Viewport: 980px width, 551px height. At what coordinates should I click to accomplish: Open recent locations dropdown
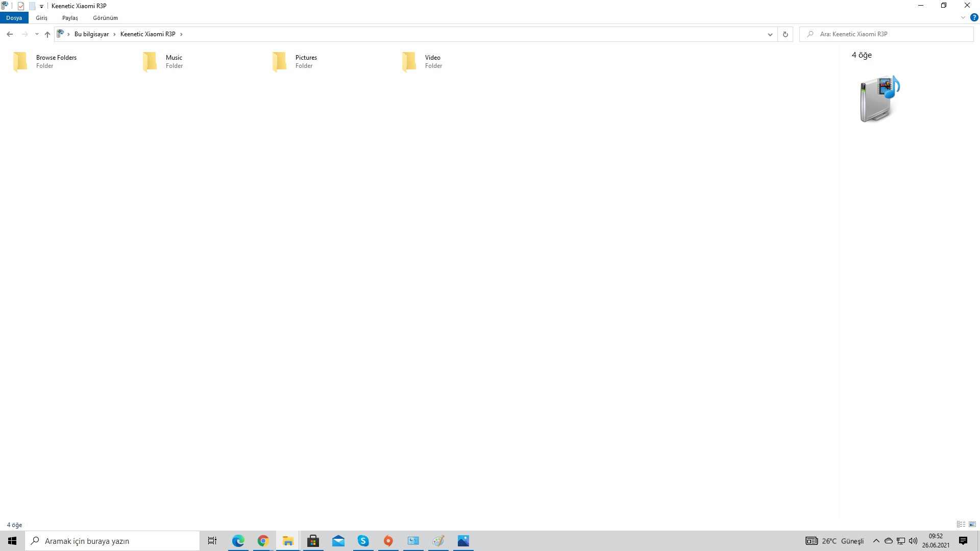pyautogui.click(x=37, y=34)
